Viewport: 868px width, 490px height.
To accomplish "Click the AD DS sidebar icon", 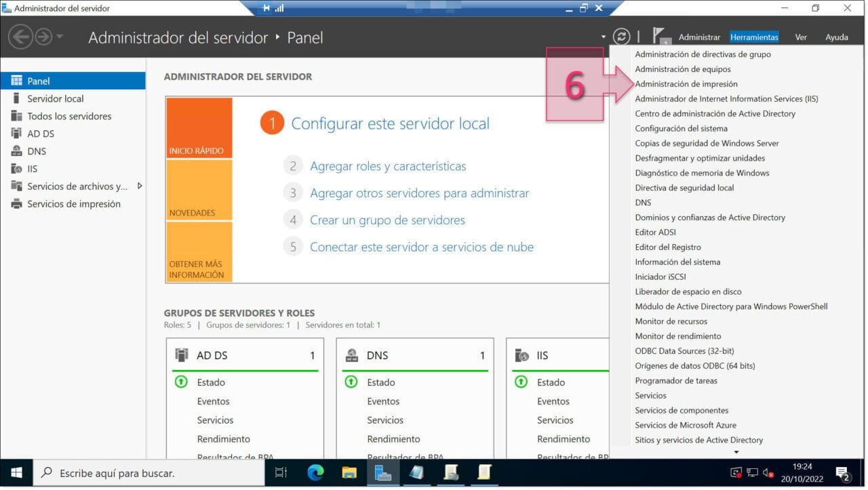I will click(x=16, y=134).
